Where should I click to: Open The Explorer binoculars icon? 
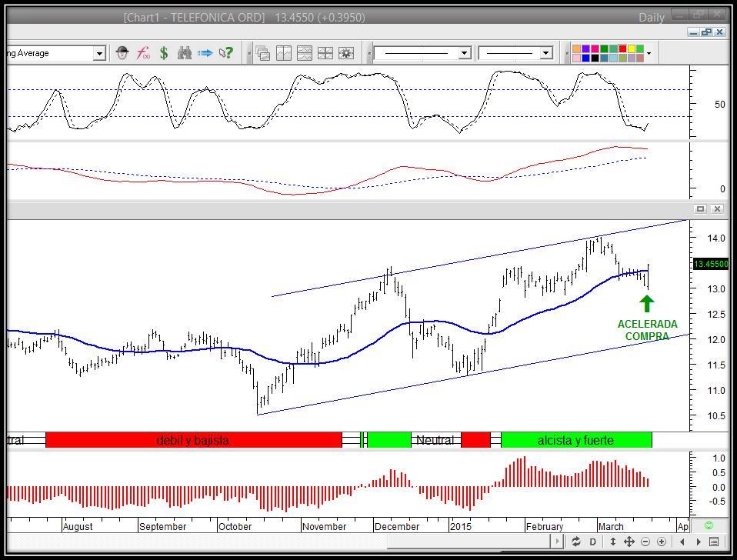185,53
